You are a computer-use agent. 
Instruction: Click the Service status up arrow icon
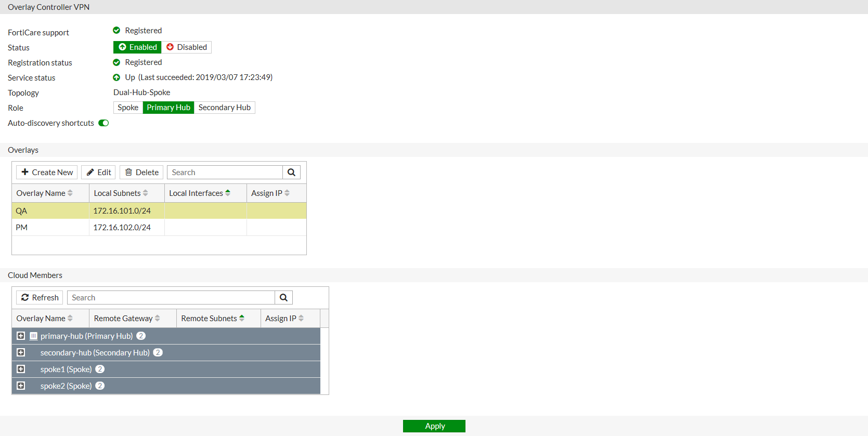(x=116, y=77)
